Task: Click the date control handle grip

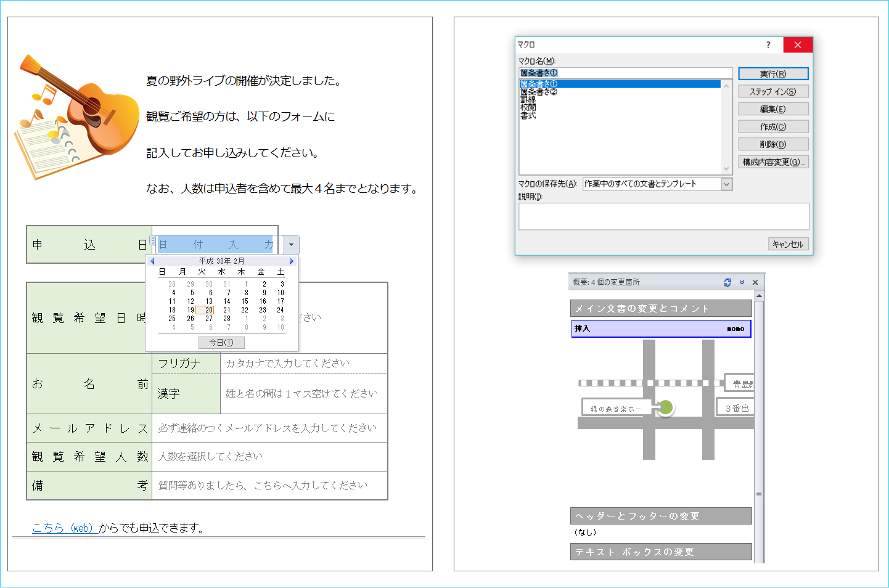Action: coord(152,240)
